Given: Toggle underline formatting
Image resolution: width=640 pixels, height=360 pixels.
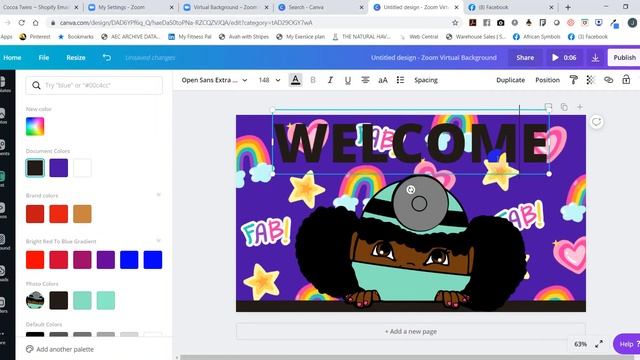Looking at the screenshot, I should (348, 80).
